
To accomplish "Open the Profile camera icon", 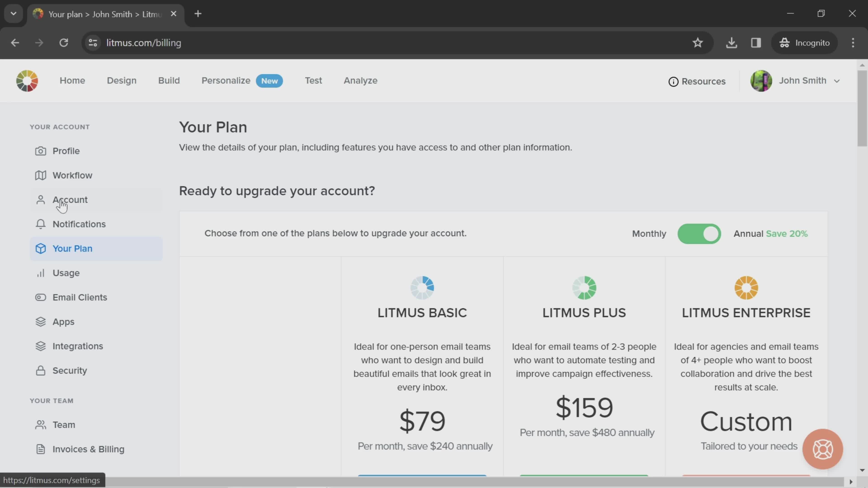I will coord(40,151).
